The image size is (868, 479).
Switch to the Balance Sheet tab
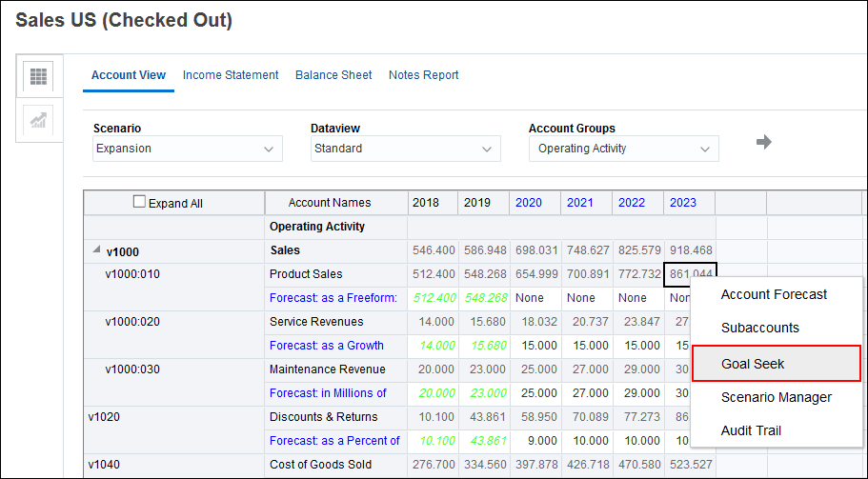pos(333,75)
